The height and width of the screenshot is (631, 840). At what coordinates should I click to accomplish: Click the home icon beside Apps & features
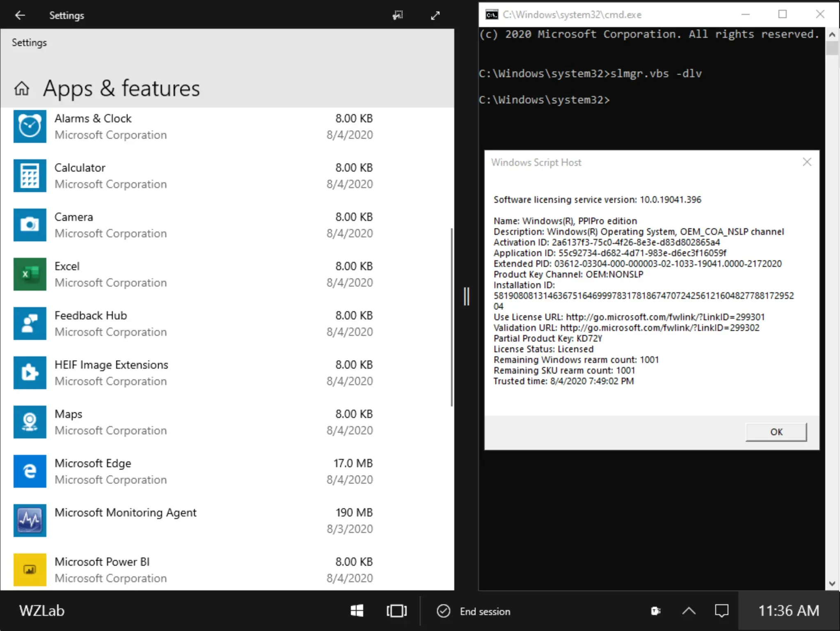(22, 88)
